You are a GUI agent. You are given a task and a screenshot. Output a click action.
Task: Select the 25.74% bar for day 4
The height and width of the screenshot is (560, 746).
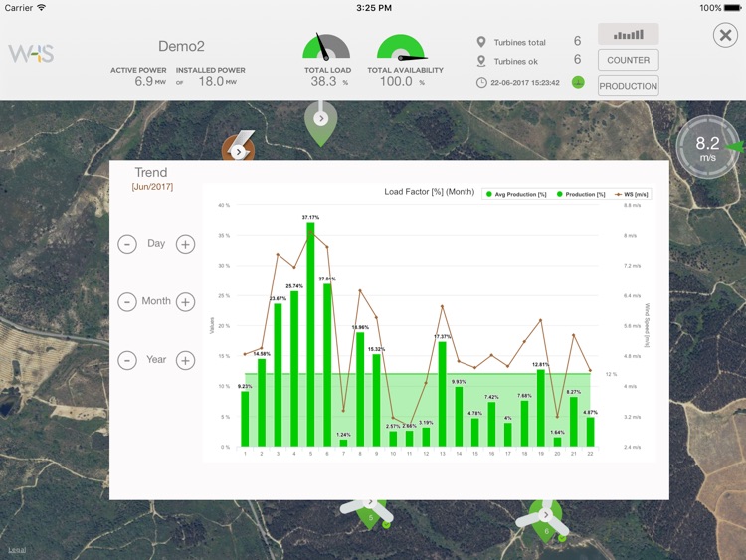[294, 369]
